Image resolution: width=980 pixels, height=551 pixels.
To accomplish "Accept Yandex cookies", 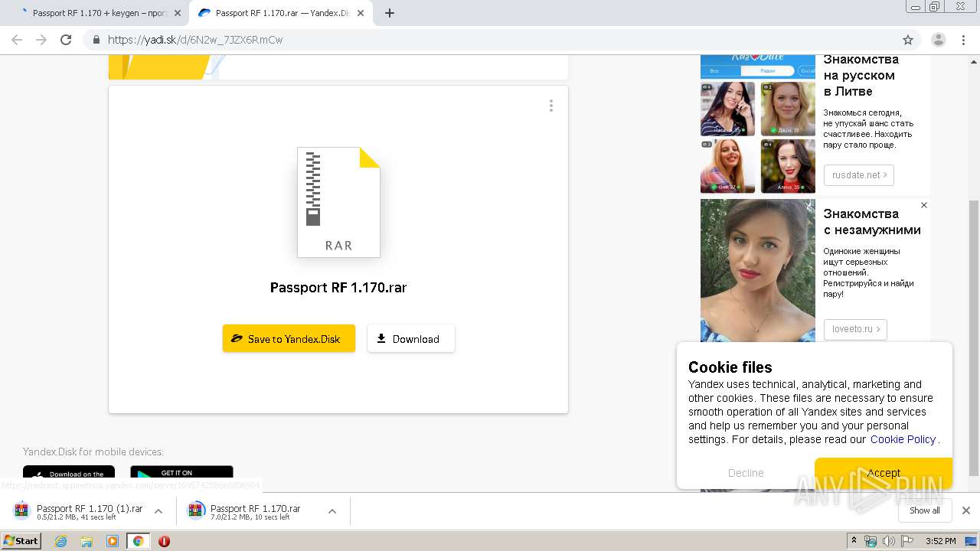I will (x=884, y=473).
